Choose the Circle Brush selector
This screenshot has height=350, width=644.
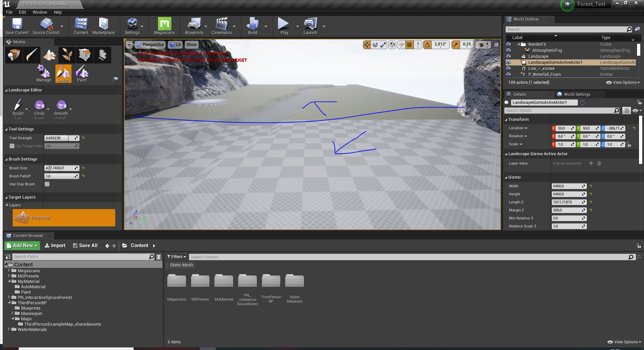pos(39,110)
